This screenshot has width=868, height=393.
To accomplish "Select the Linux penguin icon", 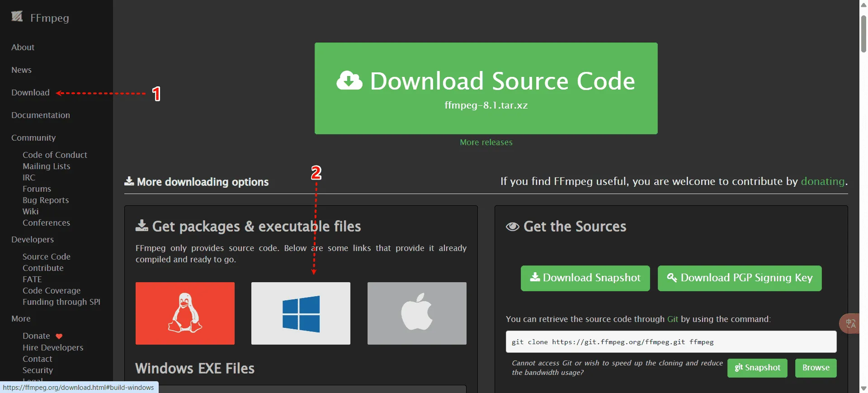I will tap(185, 313).
